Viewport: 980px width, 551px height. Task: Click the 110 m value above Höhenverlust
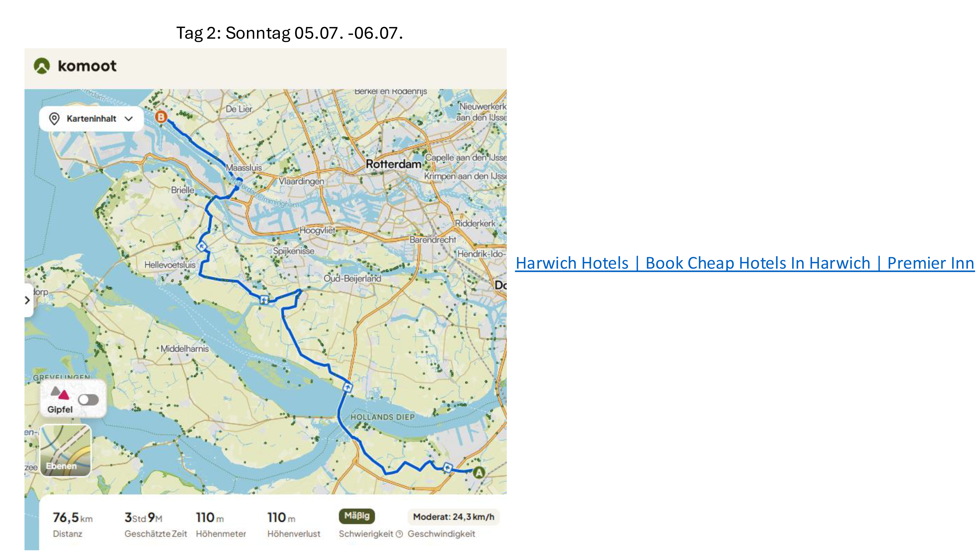281,517
